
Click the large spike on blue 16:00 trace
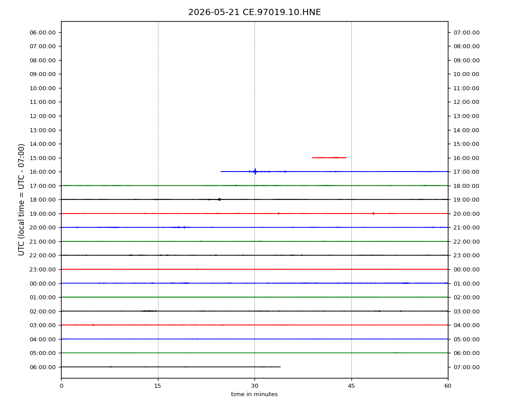(x=255, y=171)
